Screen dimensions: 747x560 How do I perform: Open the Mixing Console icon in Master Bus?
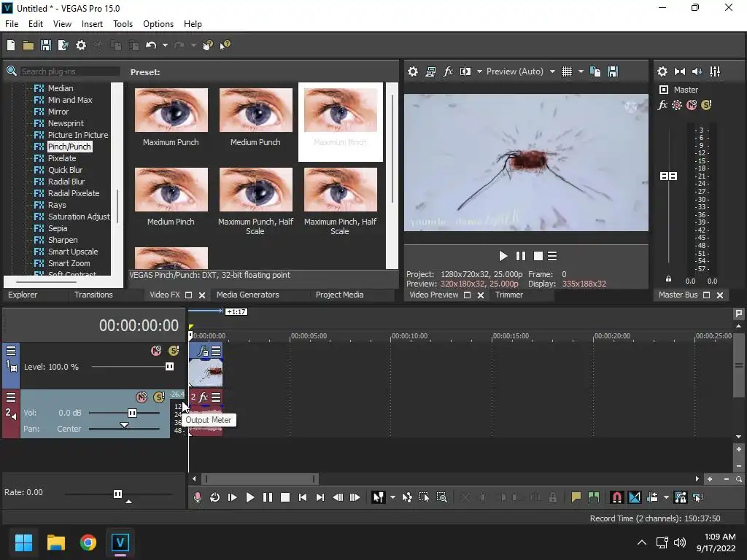point(715,71)
